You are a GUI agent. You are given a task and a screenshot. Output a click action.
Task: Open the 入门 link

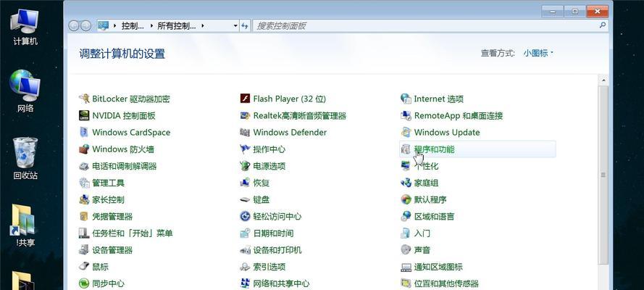click(422, 233)
